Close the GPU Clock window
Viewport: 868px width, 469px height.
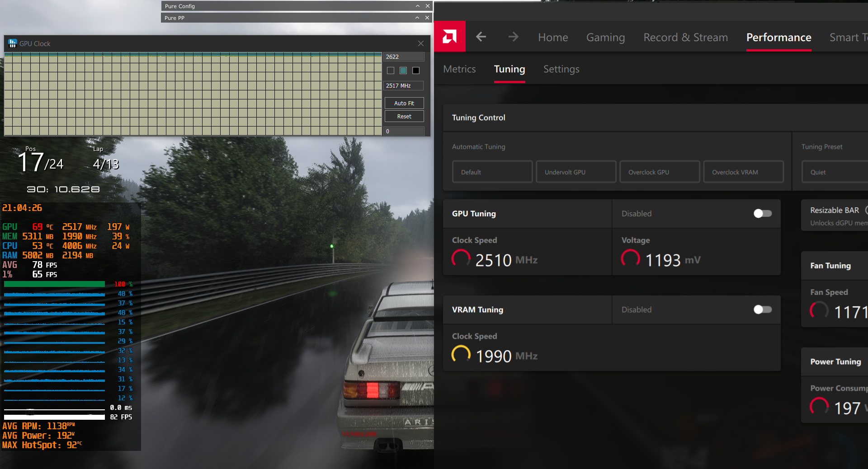(421, 43)
